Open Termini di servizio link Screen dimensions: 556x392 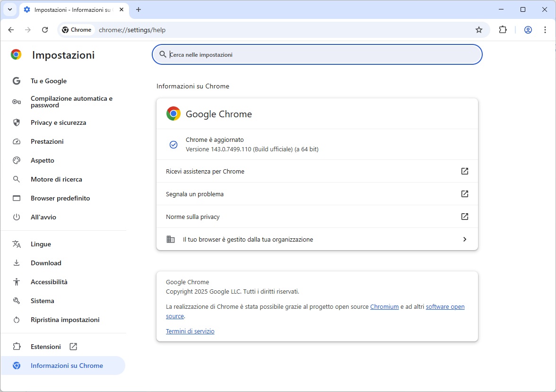coord(190,331)
